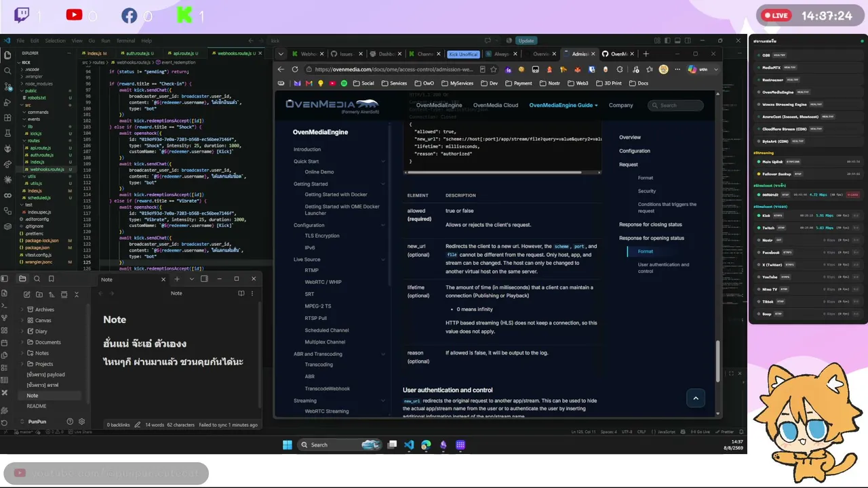This screenshot has height=488, width=868.
Task: Open VS Code icon on Windows taskbar
Action: point(409,445)
